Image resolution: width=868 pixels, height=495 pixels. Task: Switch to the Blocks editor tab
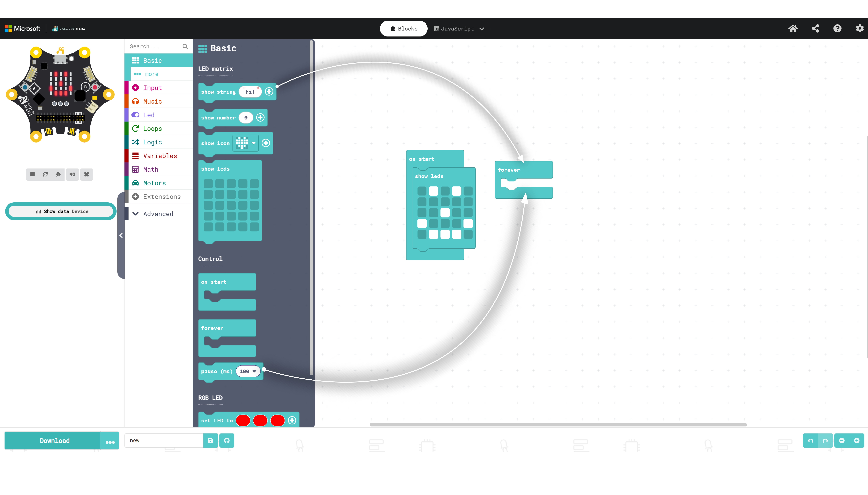tap(404, 29)
